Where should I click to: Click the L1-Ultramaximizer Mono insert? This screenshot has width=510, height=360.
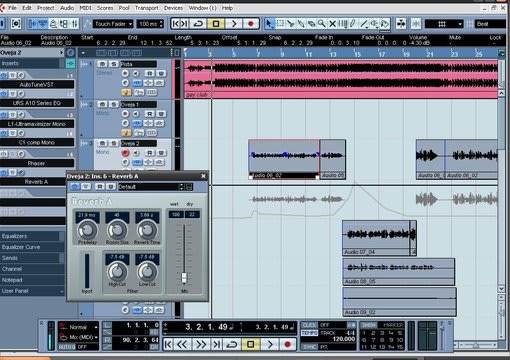pyautogui.click(x=37, y=124)
